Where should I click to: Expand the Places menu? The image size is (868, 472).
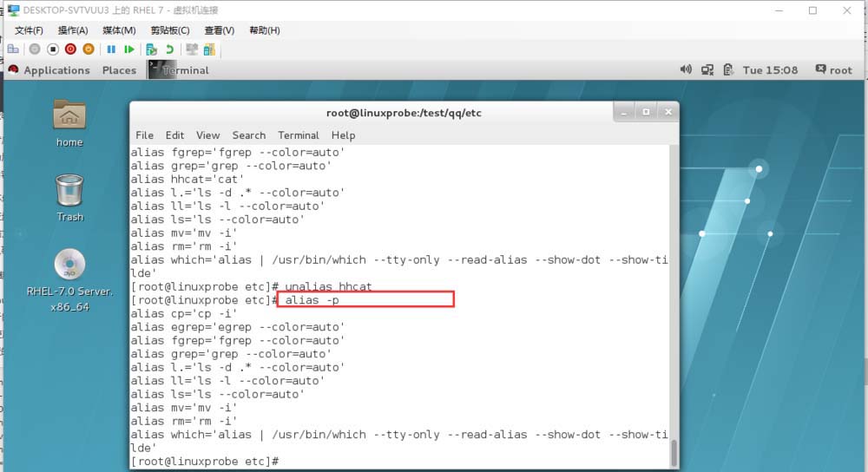119,70
